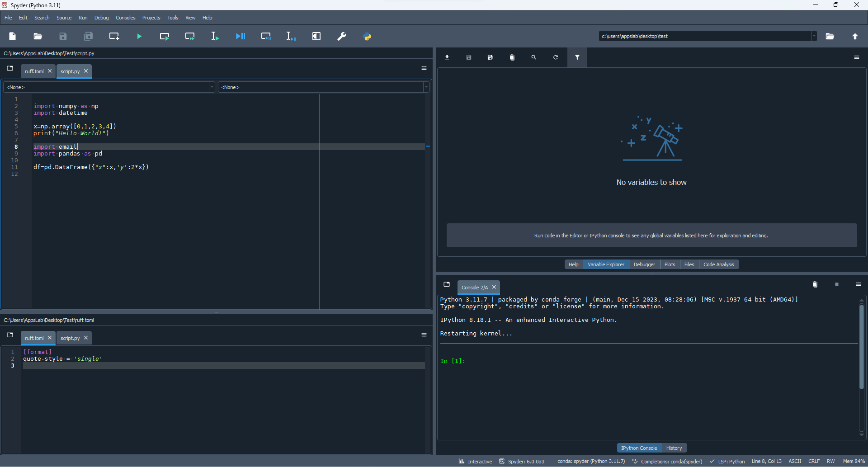Open the Source menu

pos(64,18)
